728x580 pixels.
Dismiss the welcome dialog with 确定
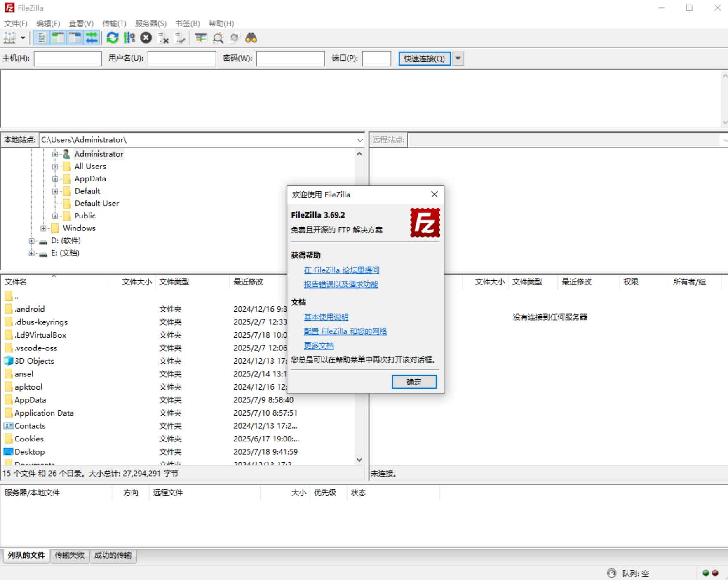point(414,382)
